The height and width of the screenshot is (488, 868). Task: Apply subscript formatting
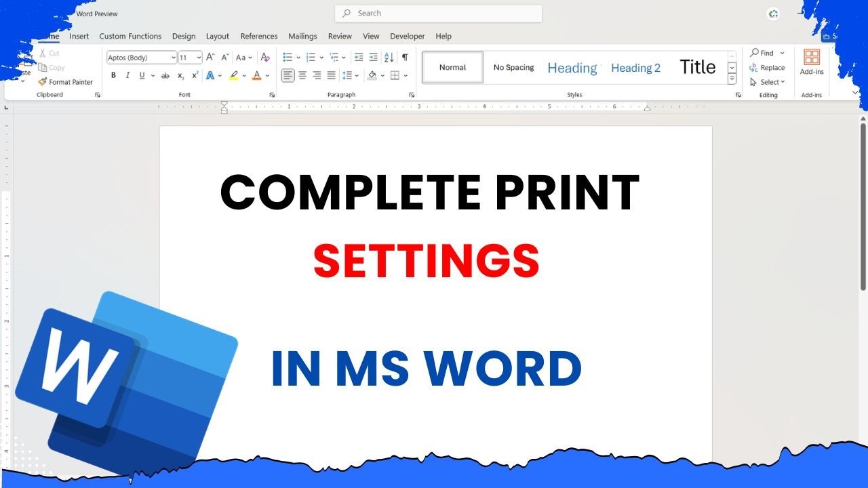click(x=181, y=76)
